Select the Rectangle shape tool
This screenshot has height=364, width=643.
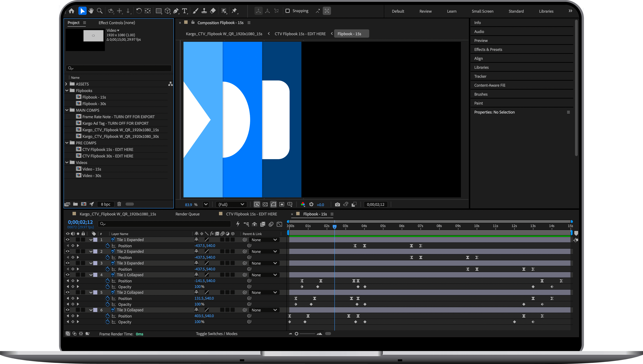[158, 11]
